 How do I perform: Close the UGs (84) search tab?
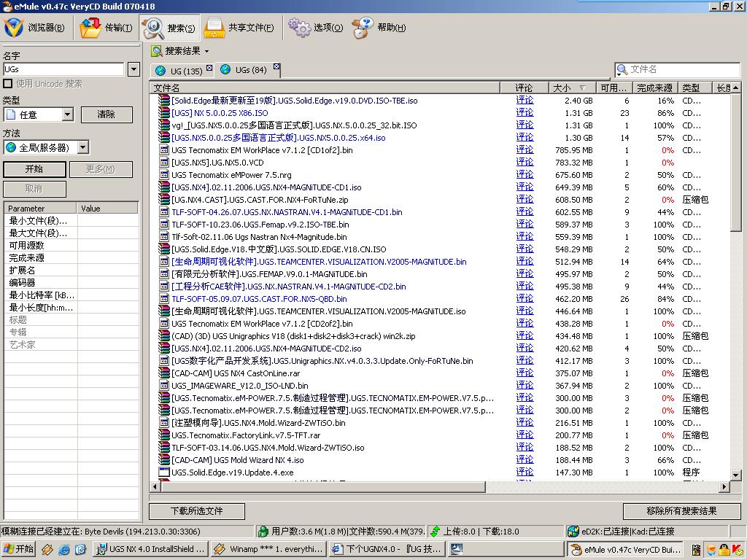(276, 66)
